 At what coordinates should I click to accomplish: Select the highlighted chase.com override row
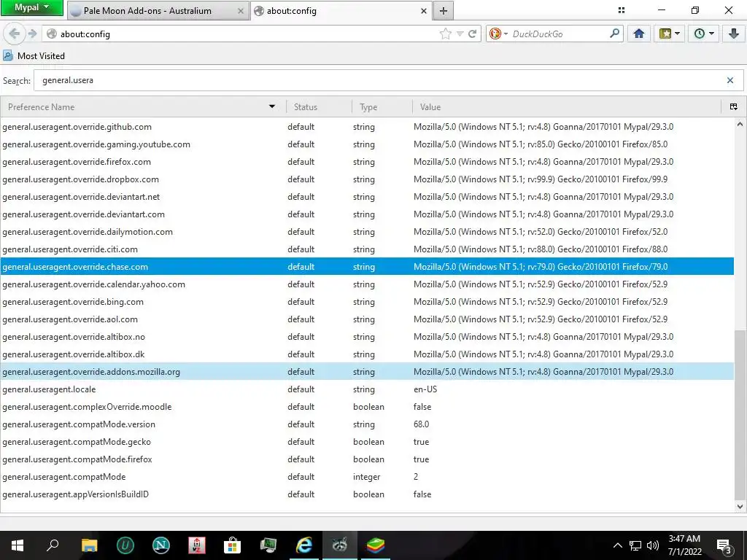click(367, 267)
